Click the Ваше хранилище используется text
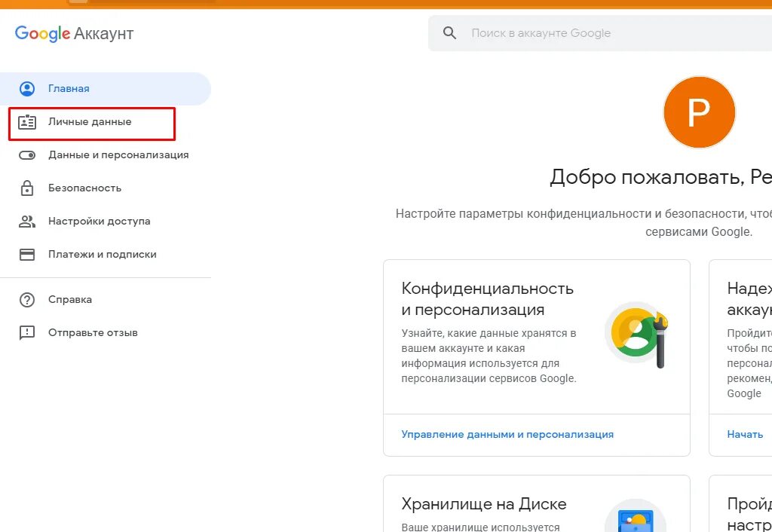This screenshot has width=772, height=532. click(x=480, y=527)
